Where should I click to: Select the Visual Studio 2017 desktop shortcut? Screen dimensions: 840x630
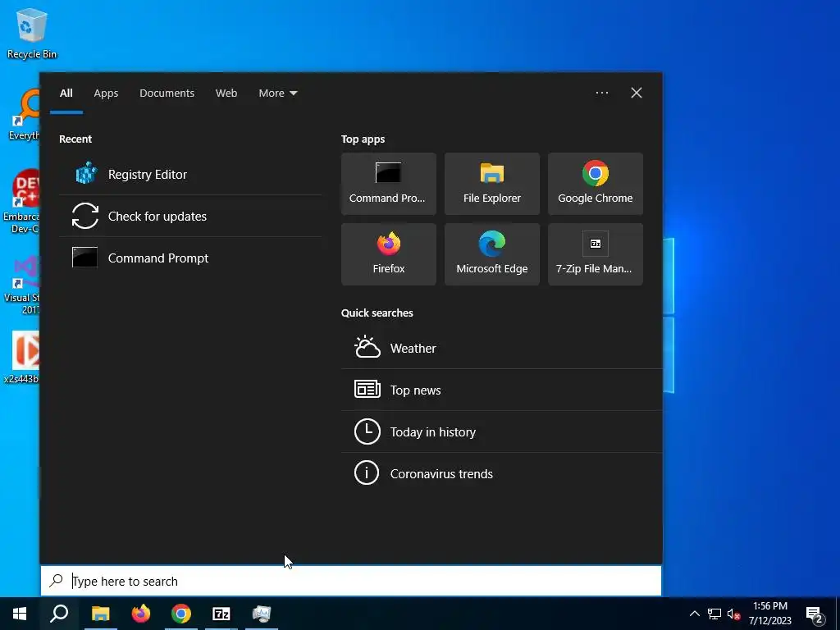[22, 285]
